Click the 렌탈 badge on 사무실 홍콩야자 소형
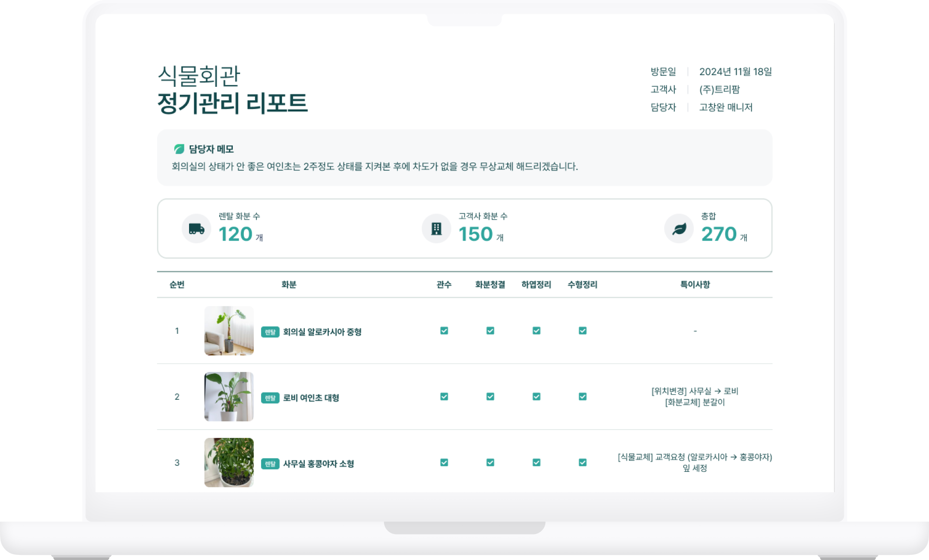929x560 pixels. click(270, 463)
